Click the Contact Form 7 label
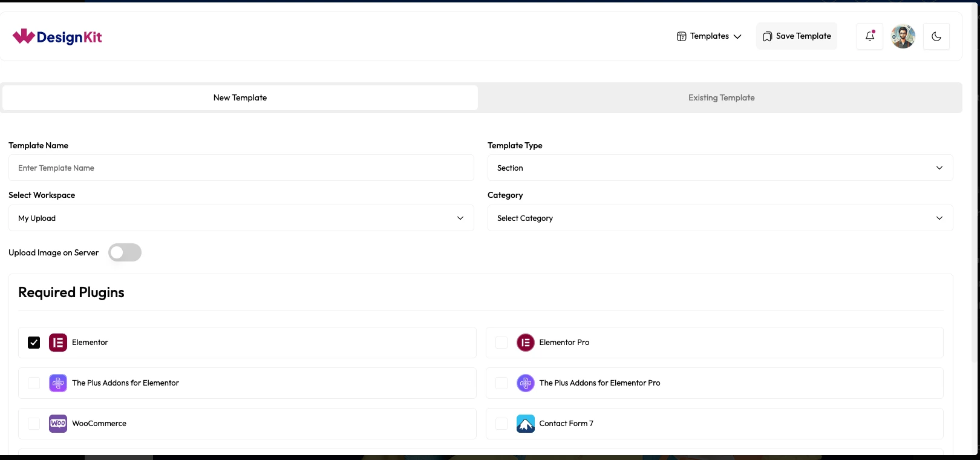 tap(566, 424)
